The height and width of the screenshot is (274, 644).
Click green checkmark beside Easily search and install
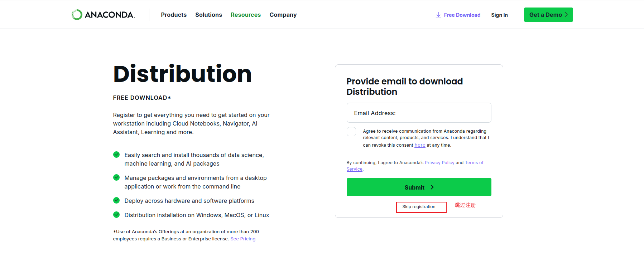(116, 155)
